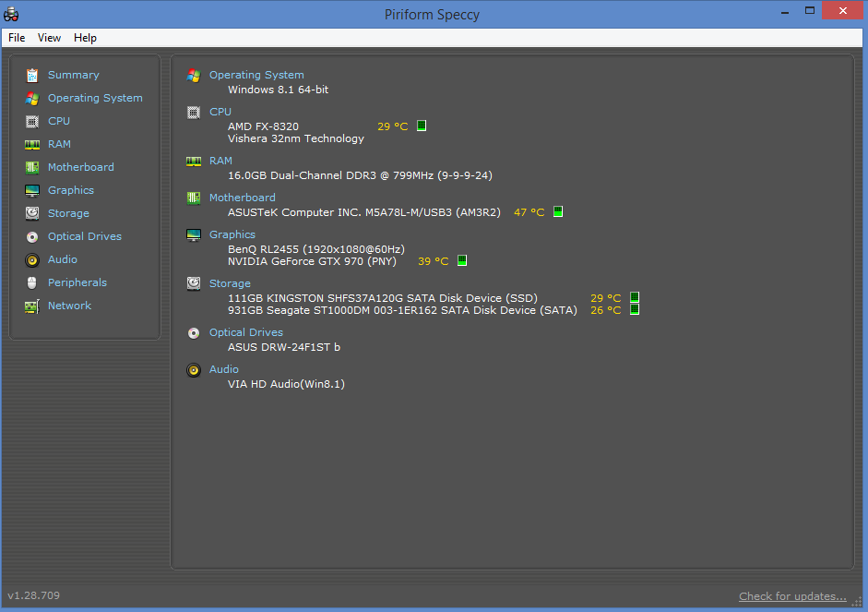Click the Peripherals mouse icon in sidebar
Image resolution: width=868 pixels, height=612 pixels.
click(x=32, y=283)
